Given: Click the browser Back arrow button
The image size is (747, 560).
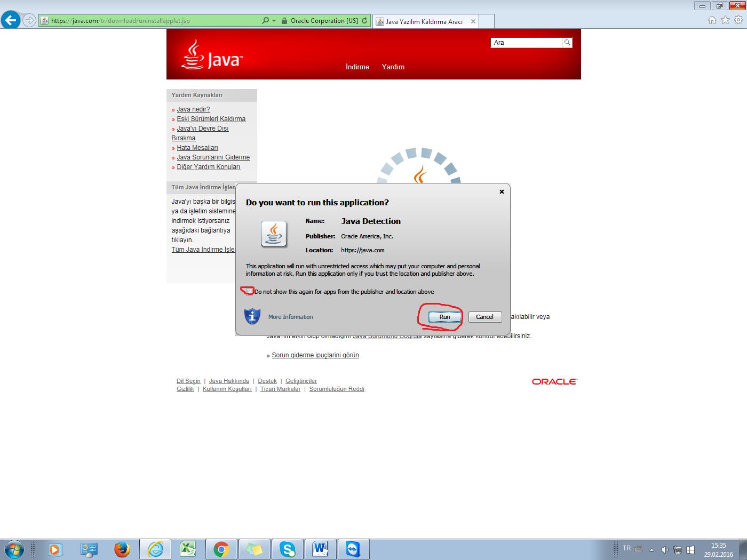Looking at the screenshot, I should (11, 20).
